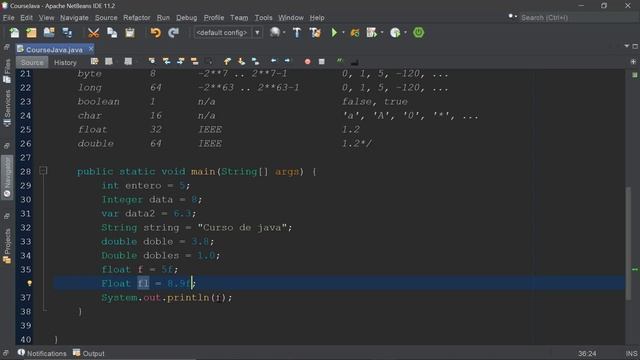Switch to Source view

32,62
